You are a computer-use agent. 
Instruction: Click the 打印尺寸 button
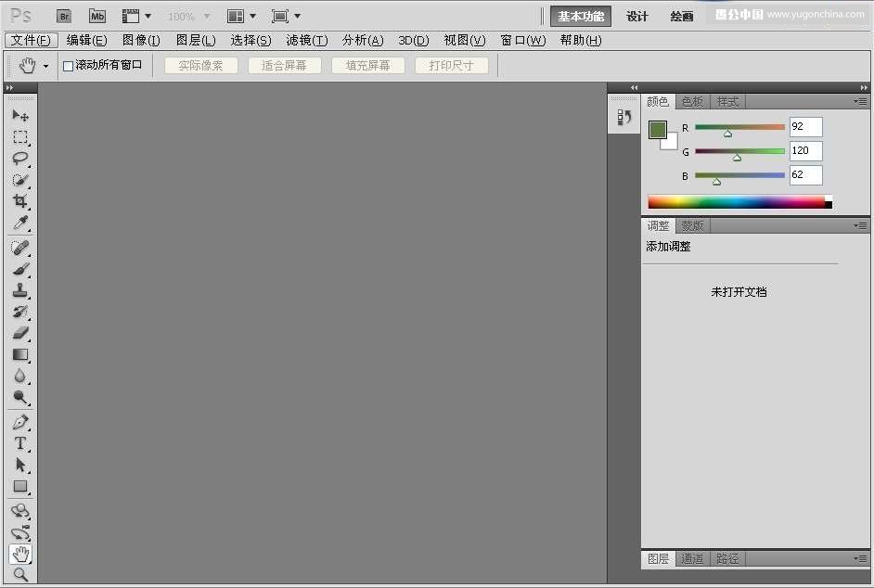[452, 66]
